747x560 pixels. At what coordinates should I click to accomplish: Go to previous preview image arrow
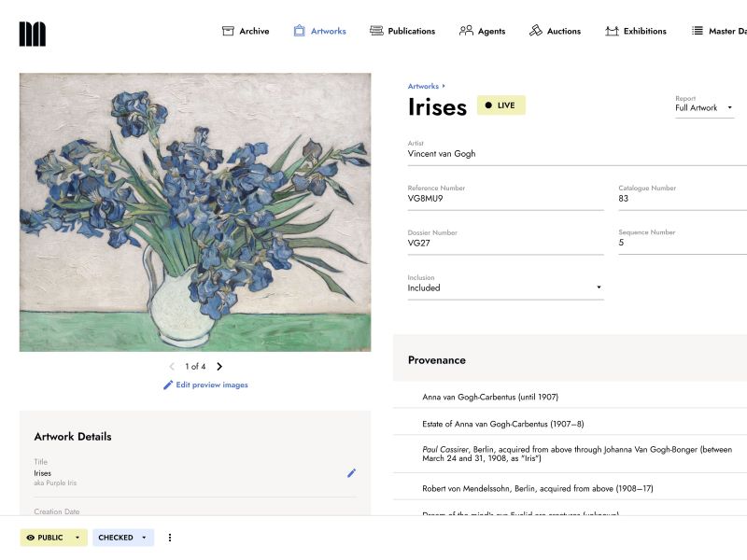(x=172, y=367)
